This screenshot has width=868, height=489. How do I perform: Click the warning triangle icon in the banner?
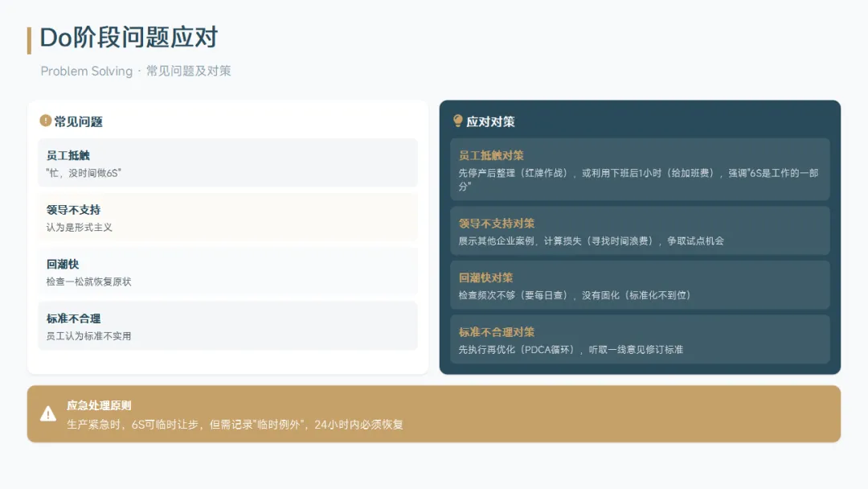point(48,413)
